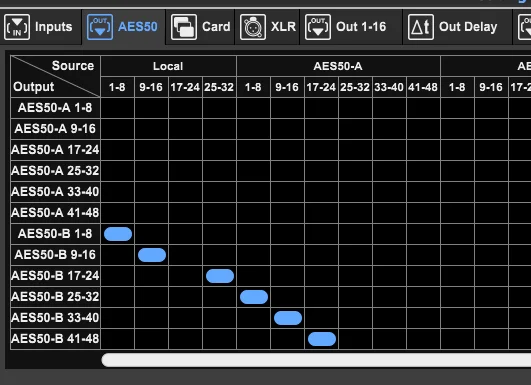Viewport: 531px width, 385px height.
Task: Click the AES50-A source group header
Action: (x=338, y=66)
